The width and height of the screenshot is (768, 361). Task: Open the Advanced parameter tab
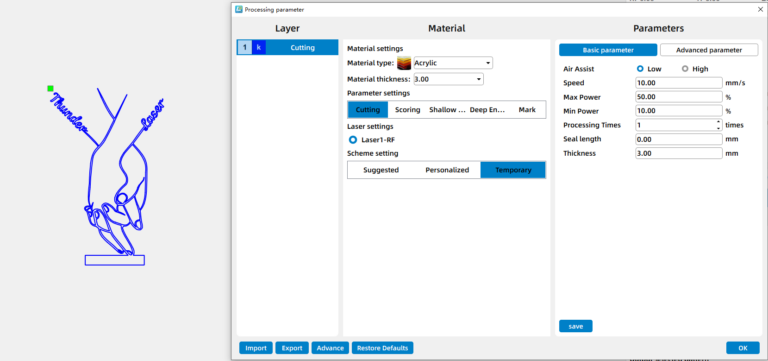tap(709, 50)
